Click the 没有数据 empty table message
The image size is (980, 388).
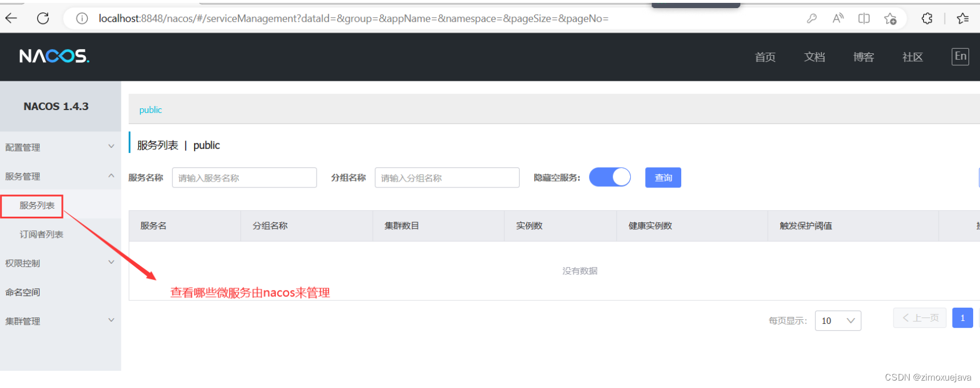click(580, 271)
